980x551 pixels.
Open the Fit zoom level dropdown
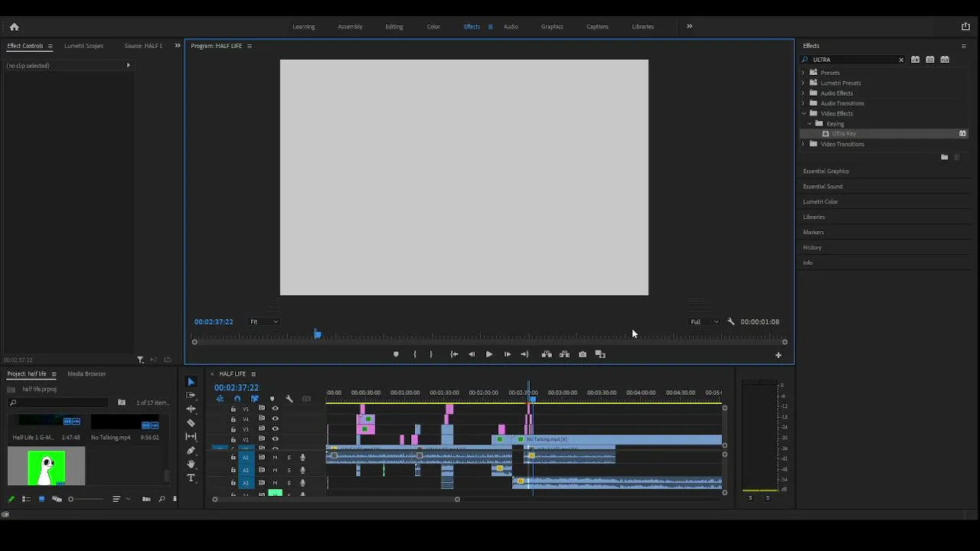pyautogui.click(x=264, y=322)
